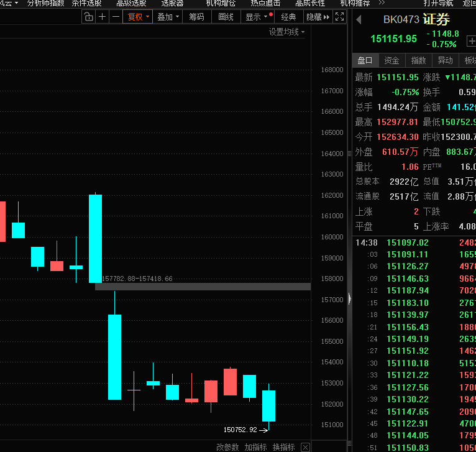This screenshot has width=476, height=452.
Task: Select the 异动 tab
Action: (445, 60)
